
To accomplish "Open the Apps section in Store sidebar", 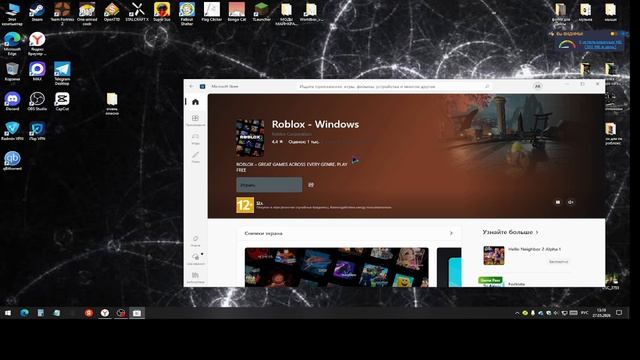I will coord(196,120).
